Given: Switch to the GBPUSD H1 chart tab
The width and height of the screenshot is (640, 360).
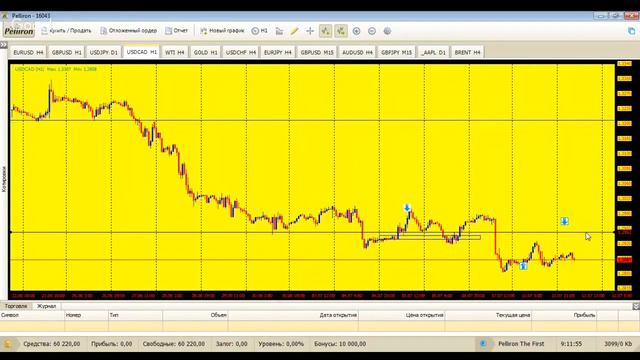Looking at the screenshot, I should tap(67, 53).
